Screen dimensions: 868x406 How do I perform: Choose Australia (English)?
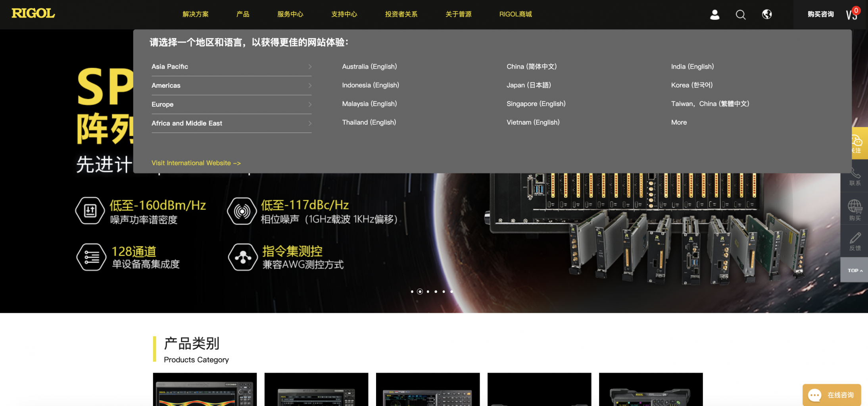(370, 67)
